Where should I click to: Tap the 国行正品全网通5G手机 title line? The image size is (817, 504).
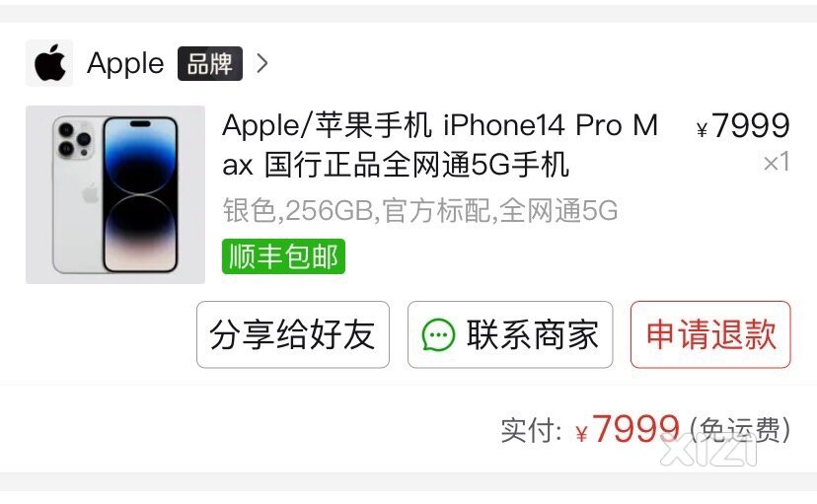point(416,165)
